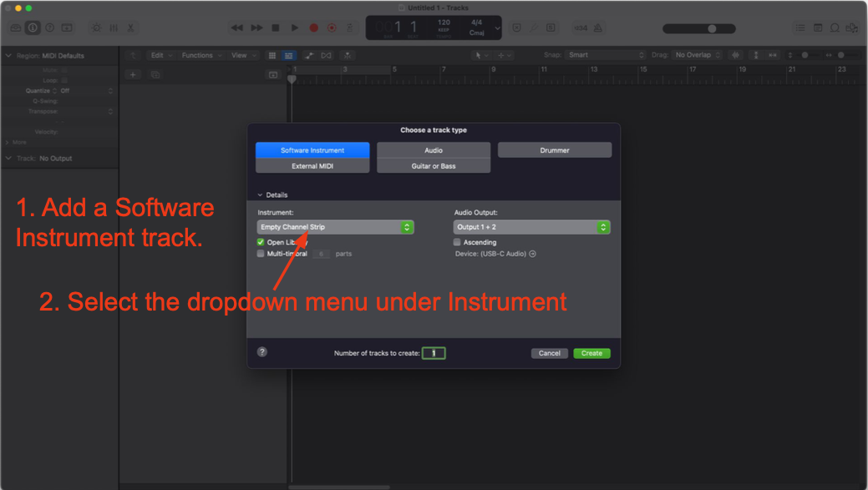Toggle Show Flex button
868x490 pixels.
coord(327,55)
